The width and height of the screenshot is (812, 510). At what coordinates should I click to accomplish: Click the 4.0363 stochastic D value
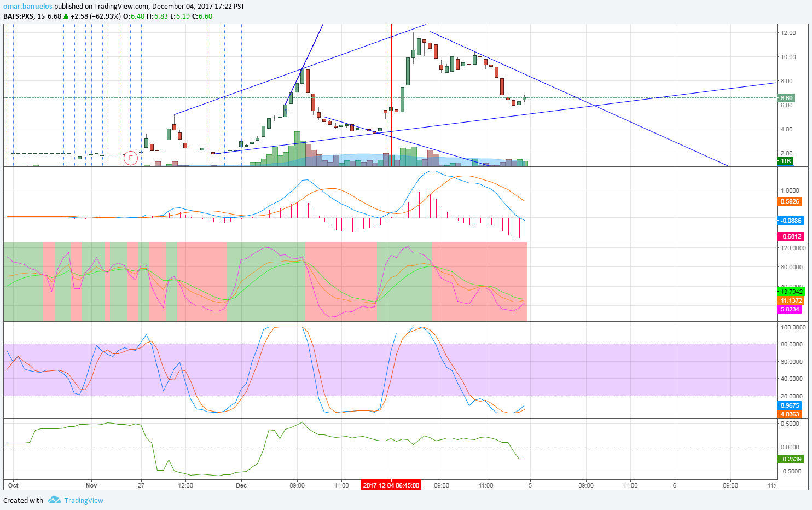[x=789, y=414]
